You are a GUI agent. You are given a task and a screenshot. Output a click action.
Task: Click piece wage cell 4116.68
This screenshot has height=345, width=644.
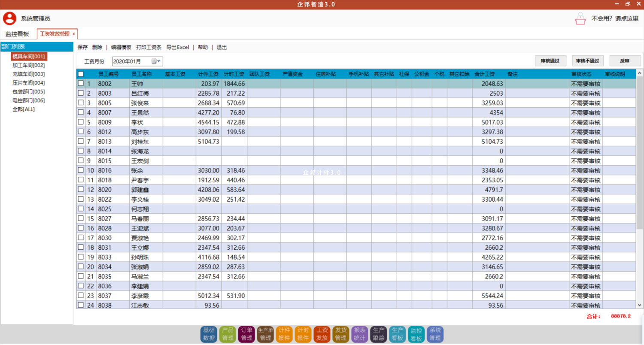209,257
